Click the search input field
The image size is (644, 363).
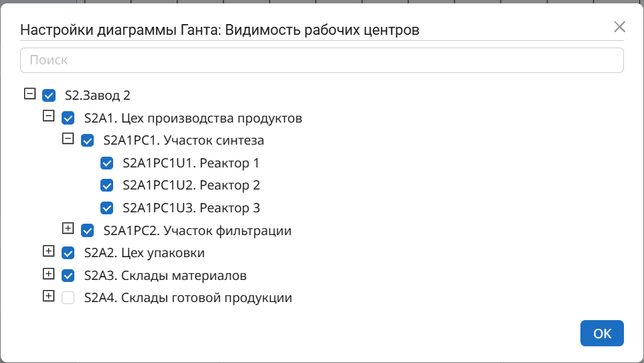322,60
